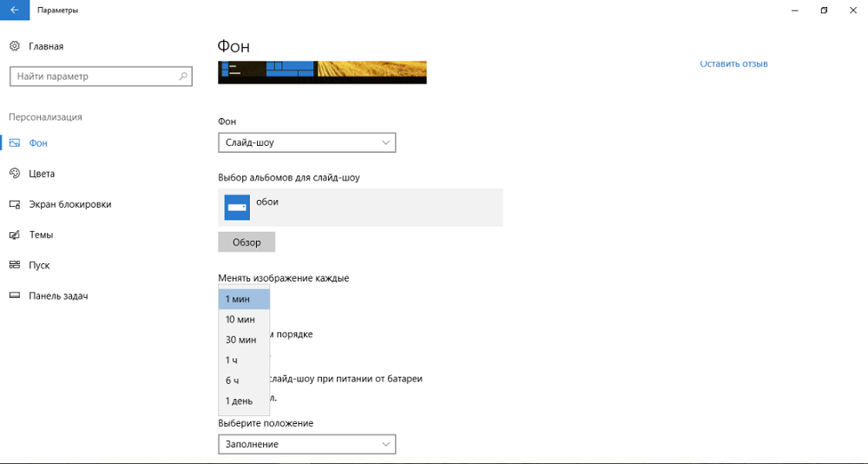868x464 pixels.
Task: Click the Панель задач bar icon
Action: pyautogui.click(x=15, y=295)
